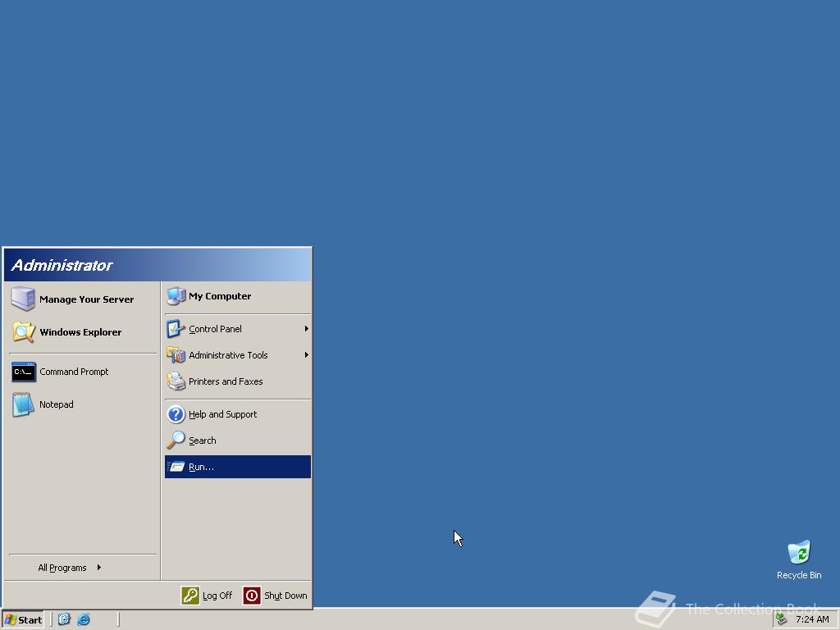Click the network tray icon near clock

click(782, 619)
